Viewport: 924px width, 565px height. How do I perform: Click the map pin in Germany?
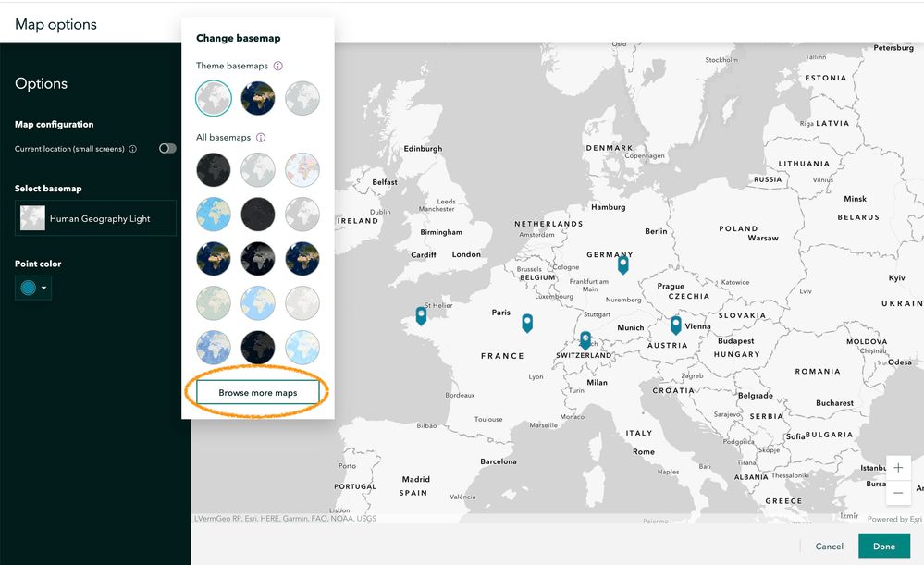(x=622, y=264)
